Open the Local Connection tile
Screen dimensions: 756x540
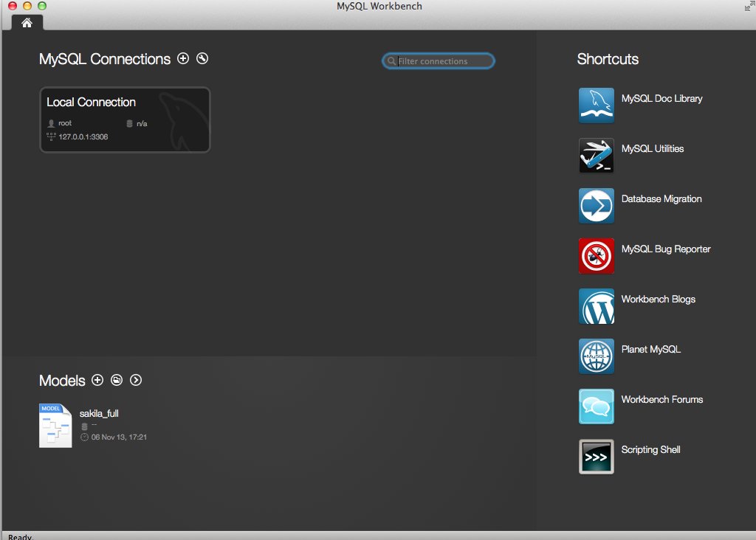tap(125, 120)
